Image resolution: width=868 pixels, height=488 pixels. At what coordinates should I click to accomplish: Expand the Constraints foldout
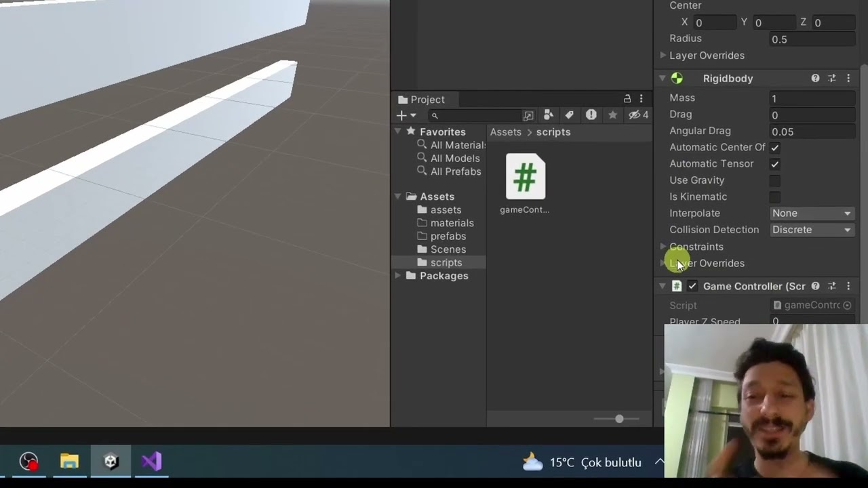coord(663,246)
